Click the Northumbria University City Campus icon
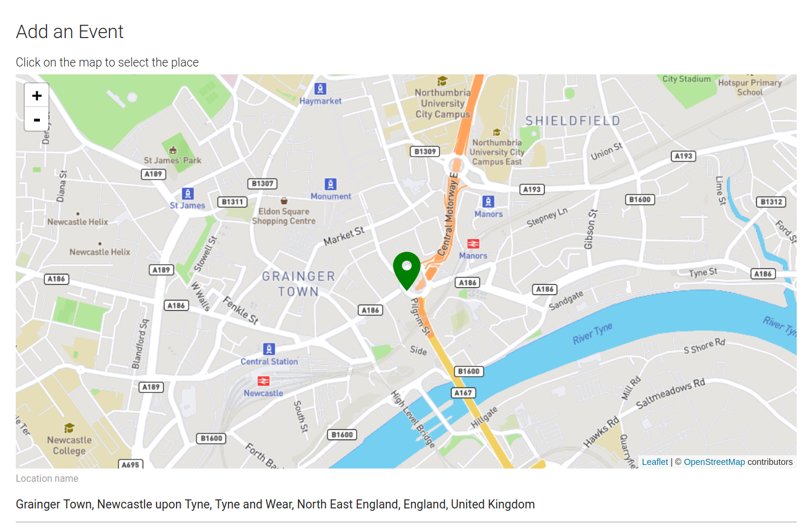This screenshot has height=532, width=810. click(442, 81)
